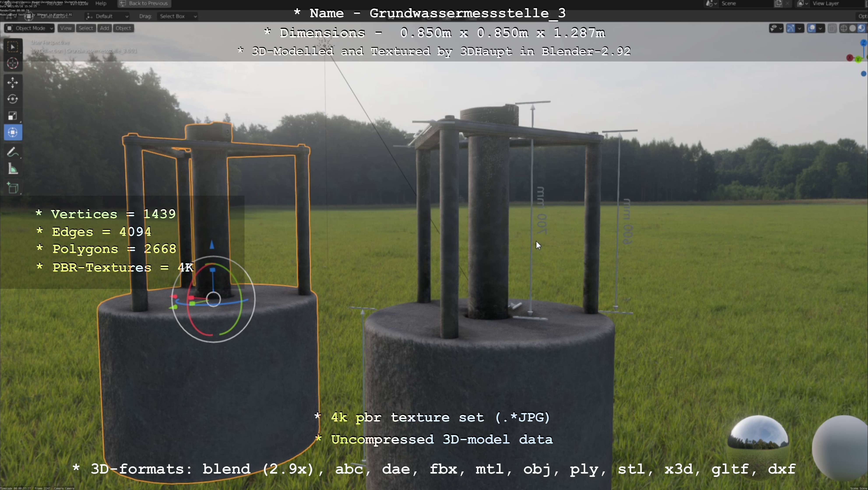Click the Back to Previous screen icon
The width and height of the screenshot is (868, 490).
pos(123,3)
